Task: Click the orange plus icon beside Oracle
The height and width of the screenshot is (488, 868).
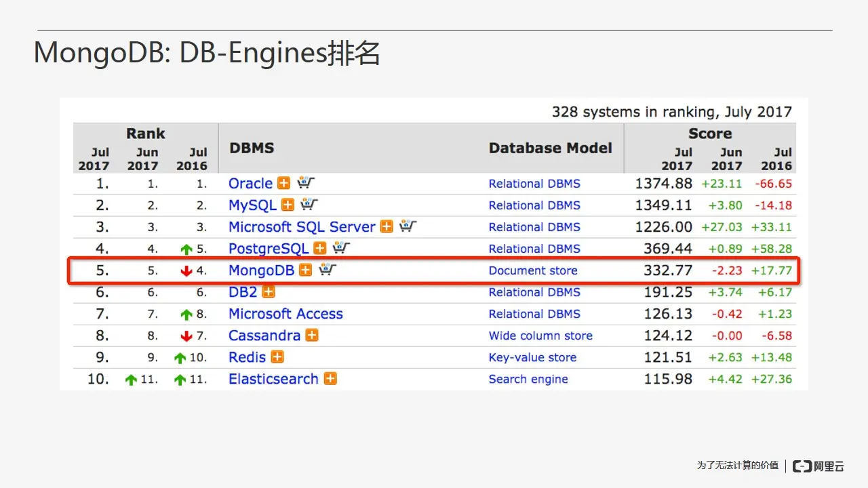Action: (283, 183)
